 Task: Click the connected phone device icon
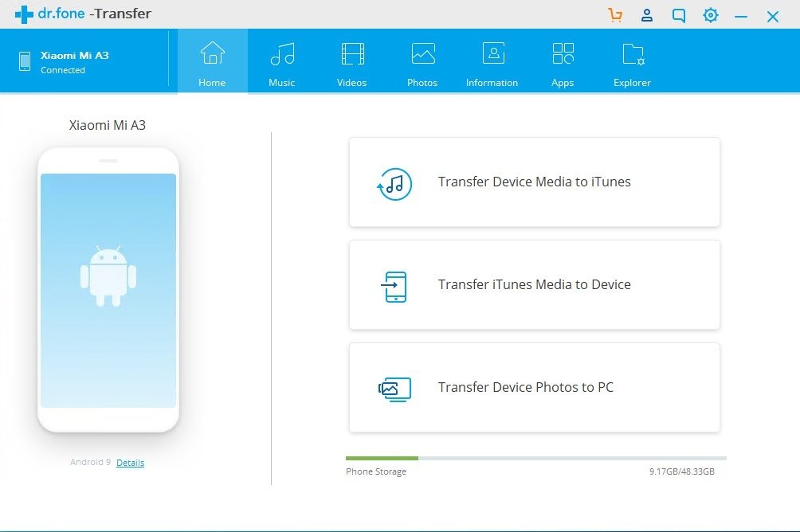[x=25, y=61]
